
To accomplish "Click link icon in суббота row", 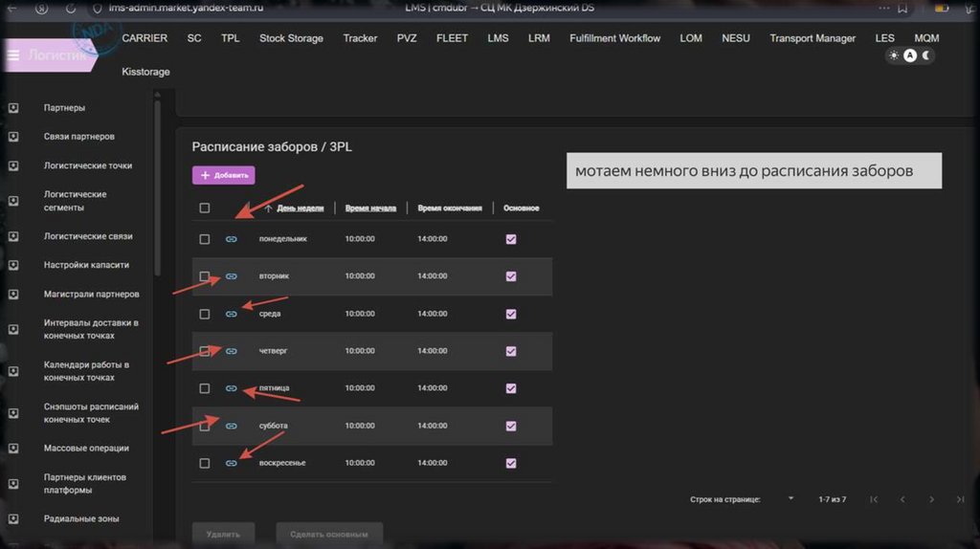I will (232, 426).
